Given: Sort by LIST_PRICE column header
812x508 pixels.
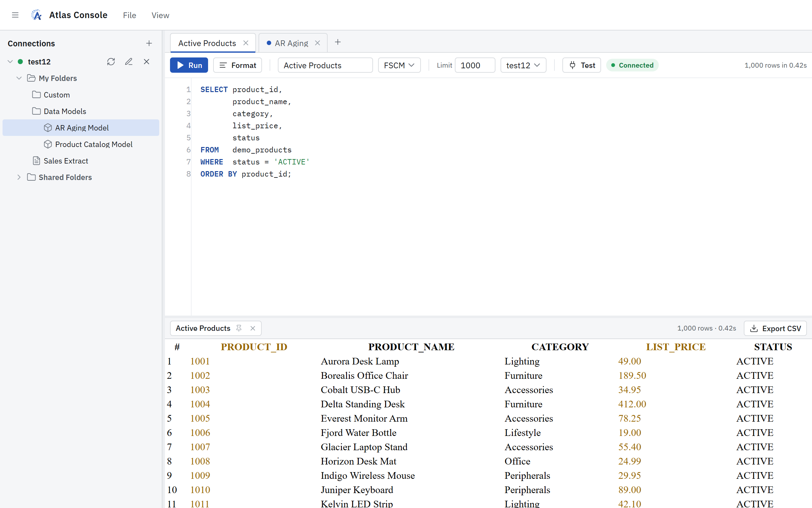Looking at the screenshot, I should (x=676, y=347).
